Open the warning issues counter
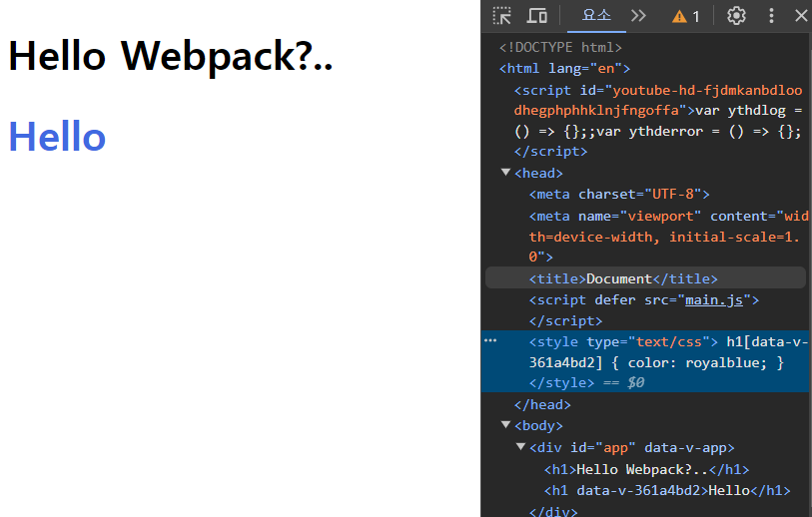812x517 pixels. point(686,17)
